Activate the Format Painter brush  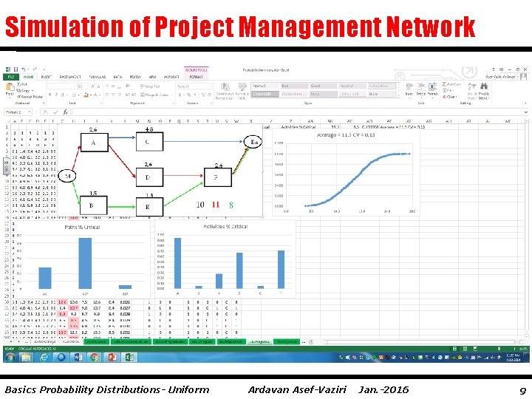tap(30, 97)
